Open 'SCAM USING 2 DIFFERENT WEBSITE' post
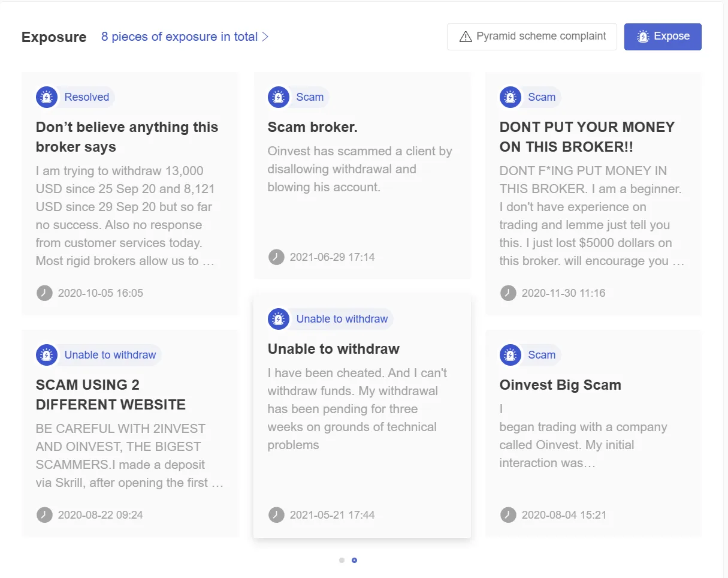 111,395
